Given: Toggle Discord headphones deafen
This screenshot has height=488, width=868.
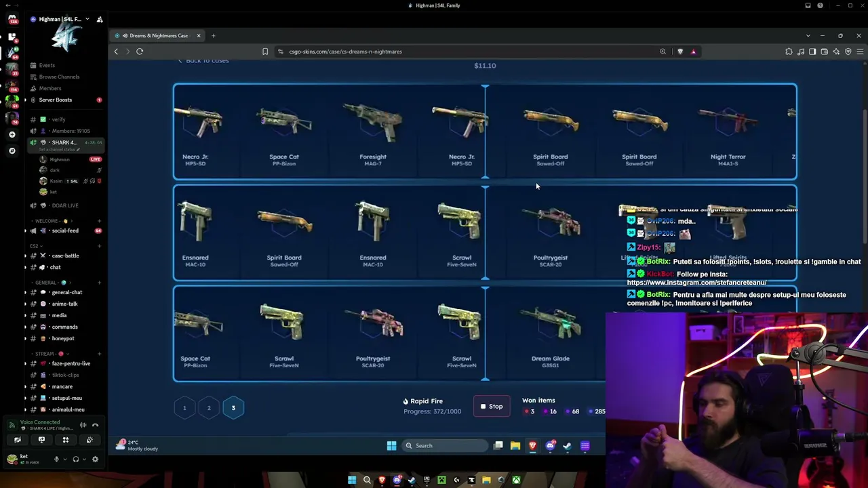Looking at the screenshot, I should pos(76,459).
